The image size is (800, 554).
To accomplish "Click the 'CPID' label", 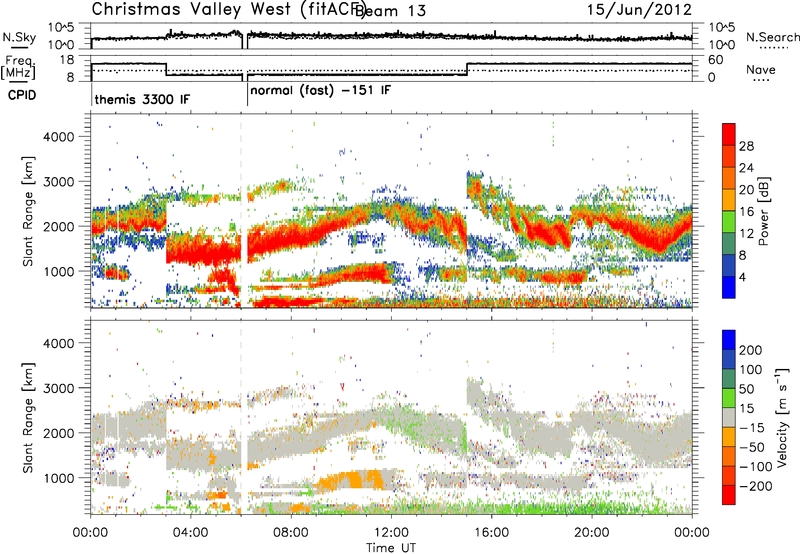I will coord(22,95).
